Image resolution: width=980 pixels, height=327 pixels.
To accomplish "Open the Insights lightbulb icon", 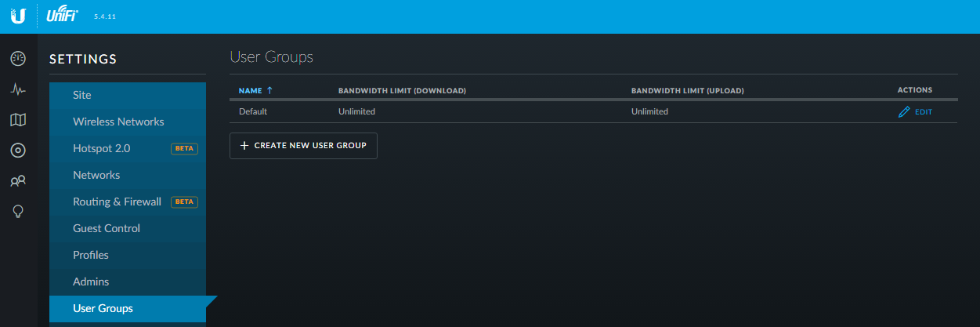I will 18,212.
